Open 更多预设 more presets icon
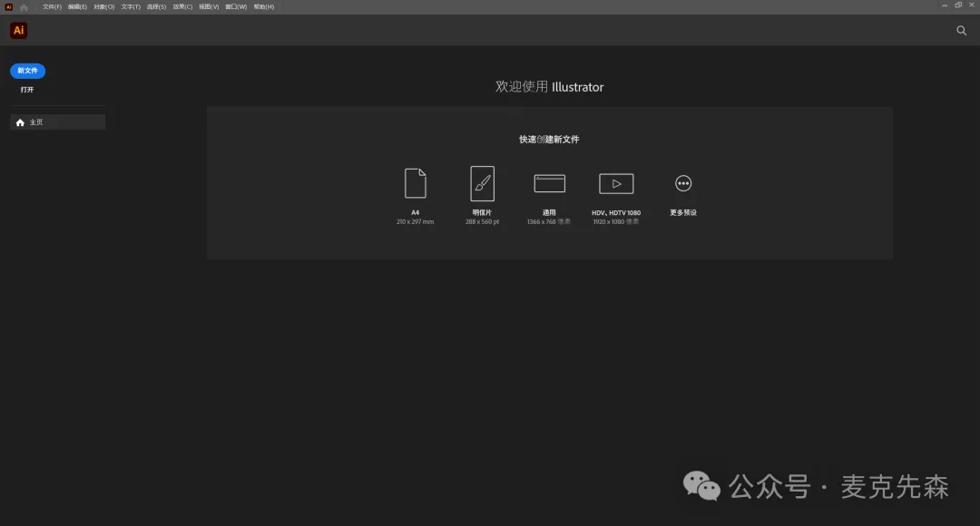Viewport: 980px width, 526px height. [x=683, y=183]
